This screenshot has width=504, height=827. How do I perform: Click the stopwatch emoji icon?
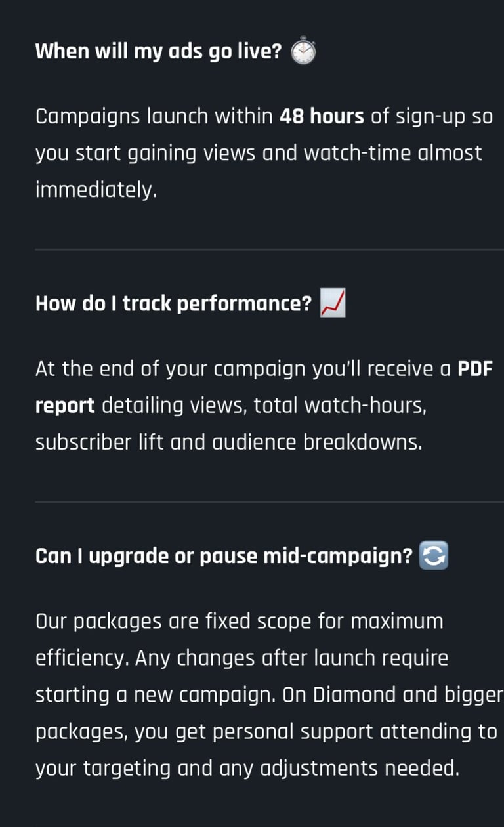pyautogui.click(x=303, y=51)
